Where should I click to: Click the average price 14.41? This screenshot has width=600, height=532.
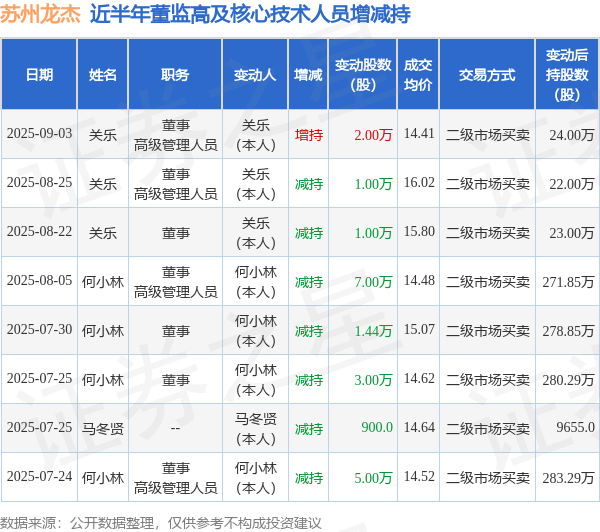pos(419,133)
